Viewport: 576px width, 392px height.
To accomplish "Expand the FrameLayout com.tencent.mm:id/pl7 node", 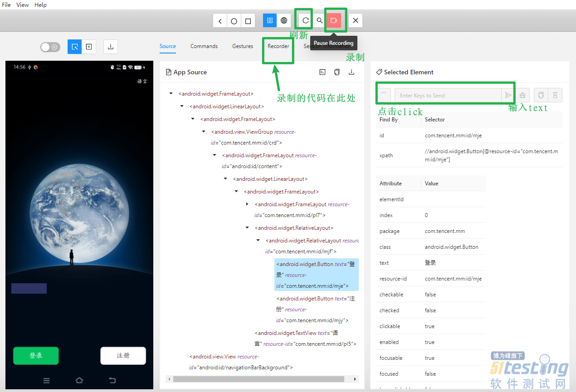I will tap(247, 204).
